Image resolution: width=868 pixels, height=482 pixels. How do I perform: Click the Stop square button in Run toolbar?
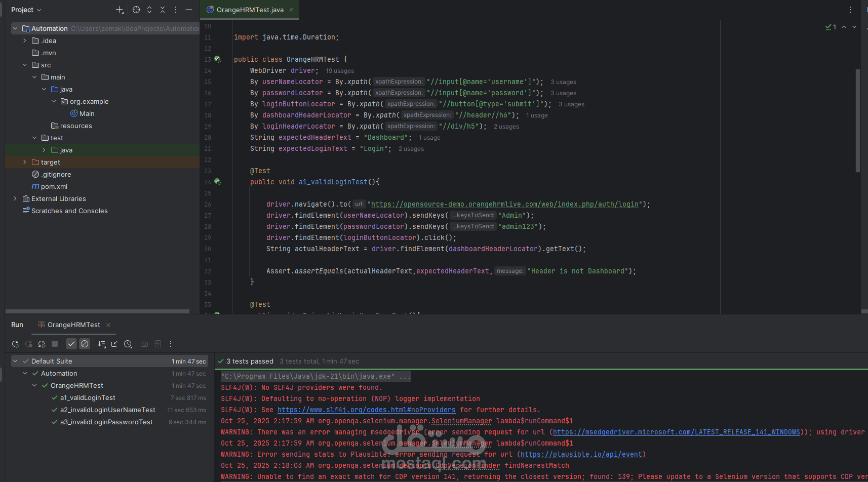(x=55, y=344)
